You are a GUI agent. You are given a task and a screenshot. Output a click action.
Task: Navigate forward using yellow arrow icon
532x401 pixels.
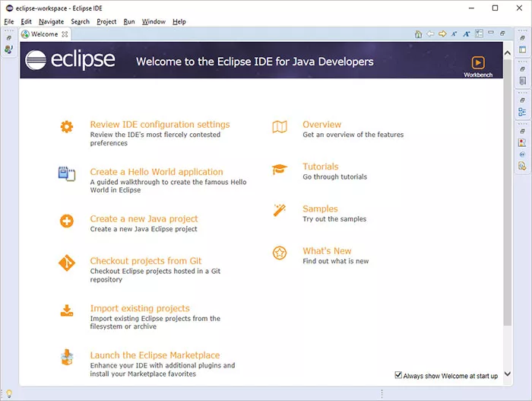(x=442, y=33)
